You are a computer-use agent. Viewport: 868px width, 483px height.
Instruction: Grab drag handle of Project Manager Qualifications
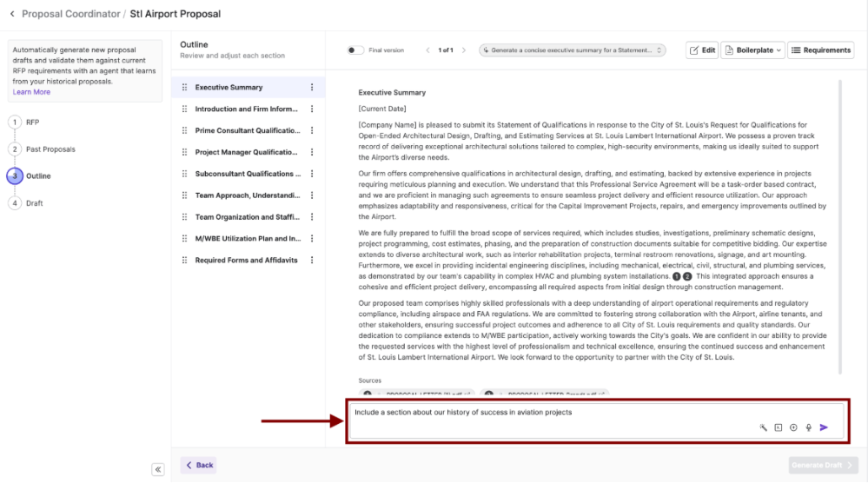point(184,152)
